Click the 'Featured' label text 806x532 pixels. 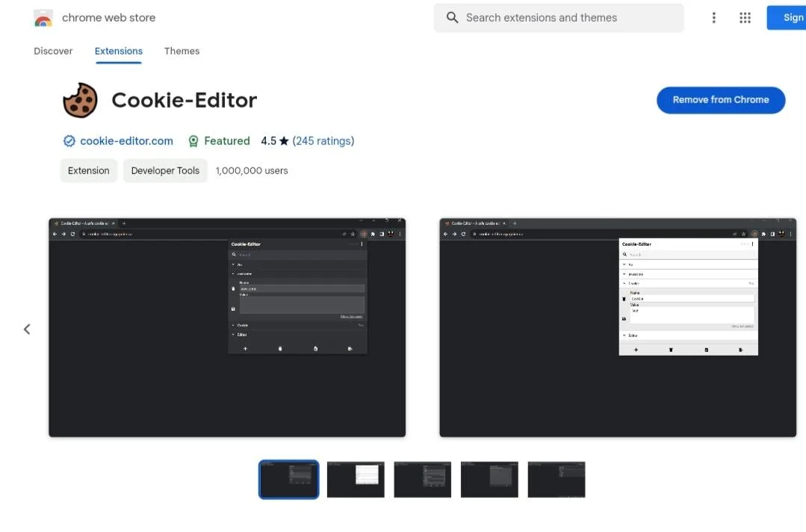tap(226, 140)
